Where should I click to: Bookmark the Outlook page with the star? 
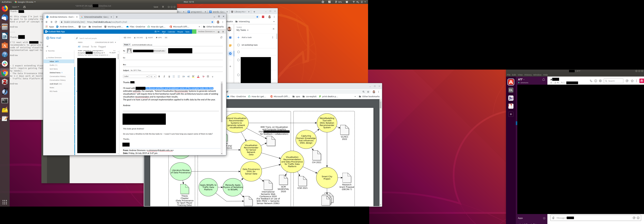coord(212,22)
